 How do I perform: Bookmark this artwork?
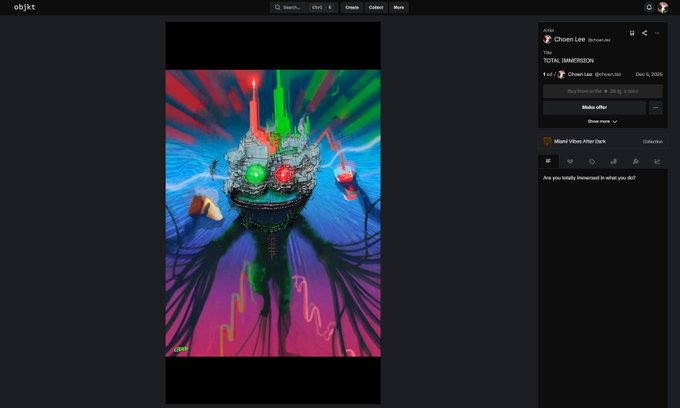tap(632, 33)
